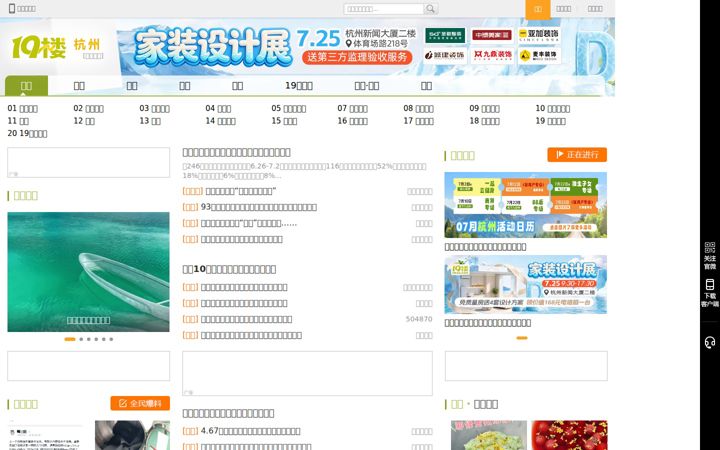720x450 pixels.
Task: Open the boat on green water photo
Action: point(88,272)
